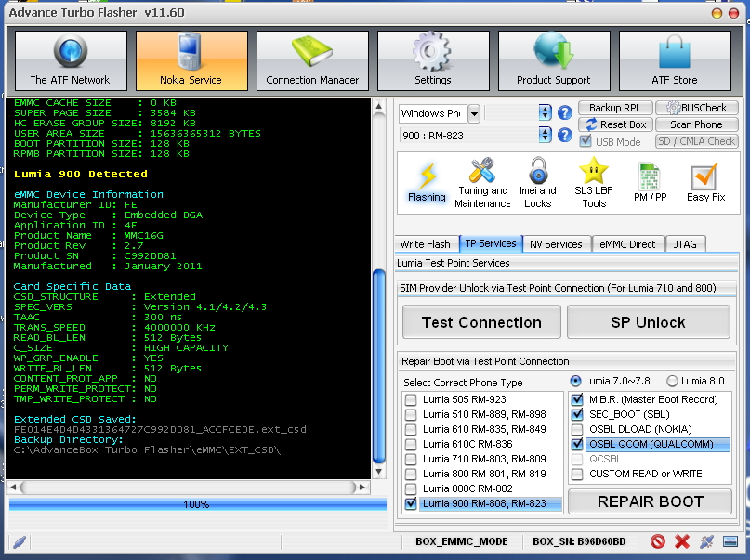Click BOX_SN: B96D60BD status text
Viewport: 750px width, 560px height.
point(579,541)
